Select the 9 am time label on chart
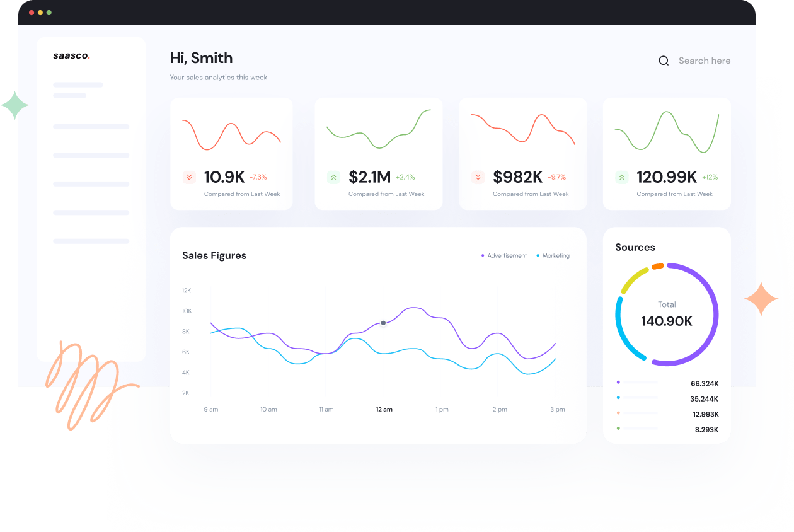 (210, 410)
